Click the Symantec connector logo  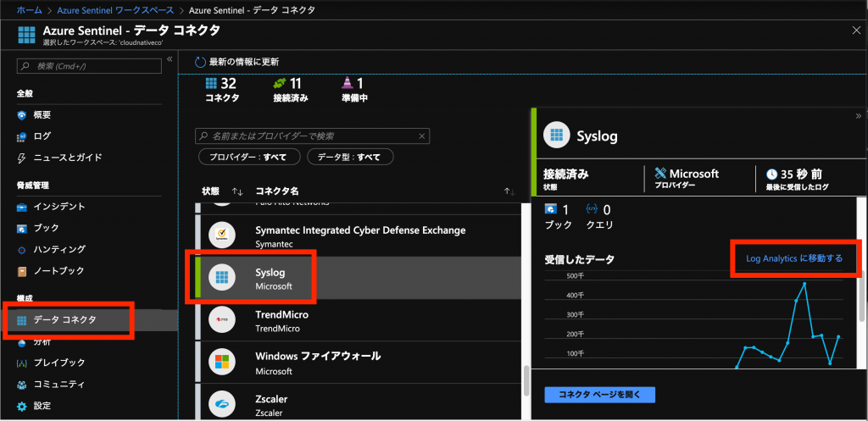click(222, 236)
